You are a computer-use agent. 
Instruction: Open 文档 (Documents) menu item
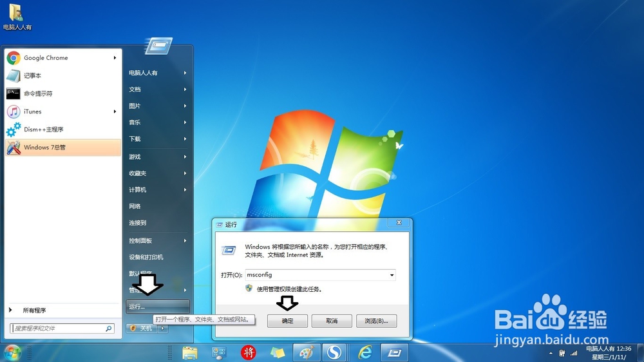pos(158,89)
